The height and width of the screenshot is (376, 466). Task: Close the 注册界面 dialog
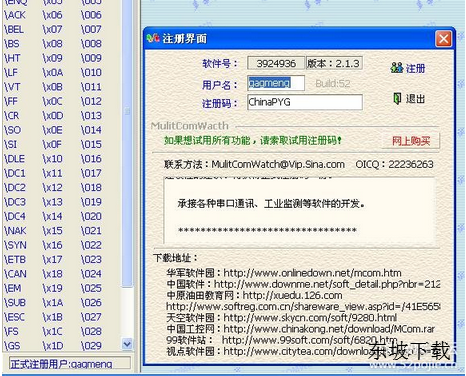click(444, 39)
